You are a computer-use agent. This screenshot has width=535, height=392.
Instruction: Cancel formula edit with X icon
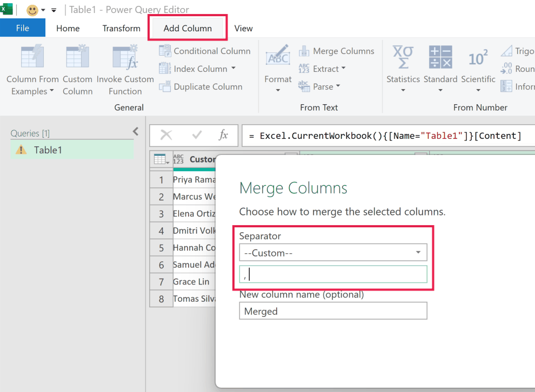click(x=166, y=135)
